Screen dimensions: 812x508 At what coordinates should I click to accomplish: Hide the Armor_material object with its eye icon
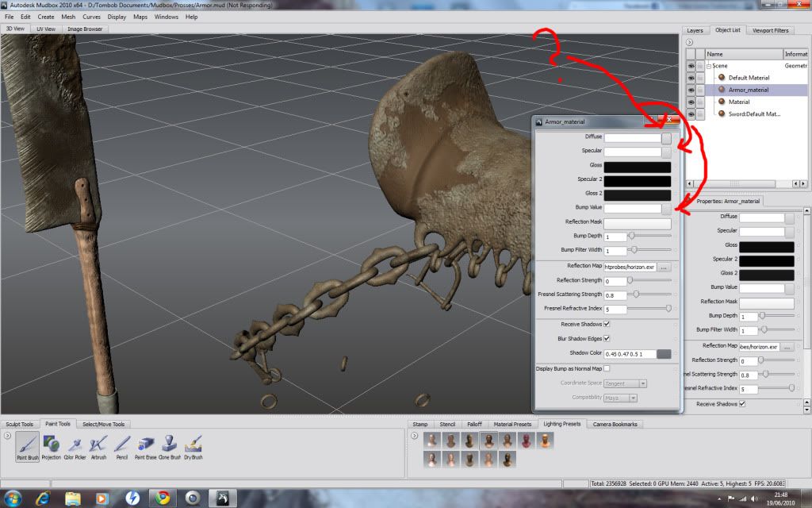pyautogui.click(x=691, y=90)
